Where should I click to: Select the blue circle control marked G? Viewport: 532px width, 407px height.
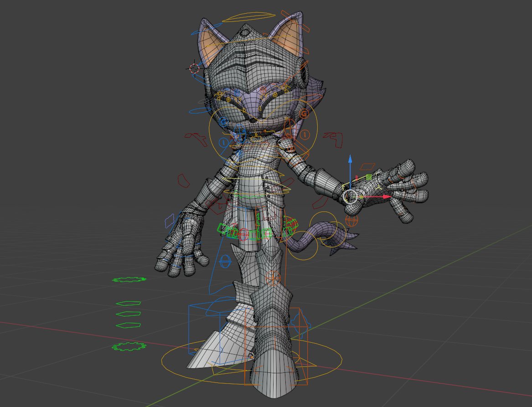223,122
